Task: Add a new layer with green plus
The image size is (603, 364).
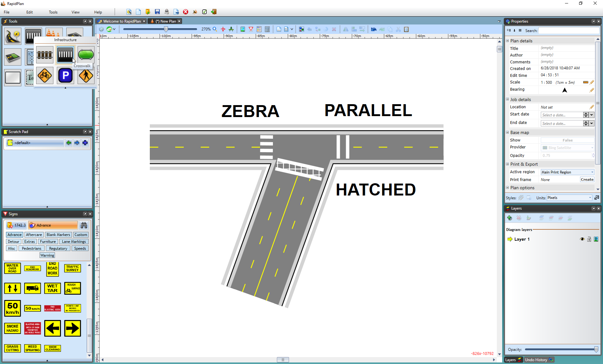Action: pyautogui.click(x=509, y=218)
